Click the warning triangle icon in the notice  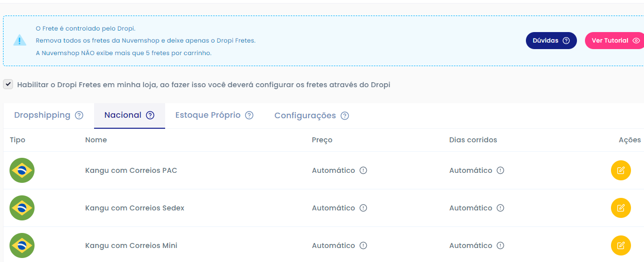tap(20, 41)
